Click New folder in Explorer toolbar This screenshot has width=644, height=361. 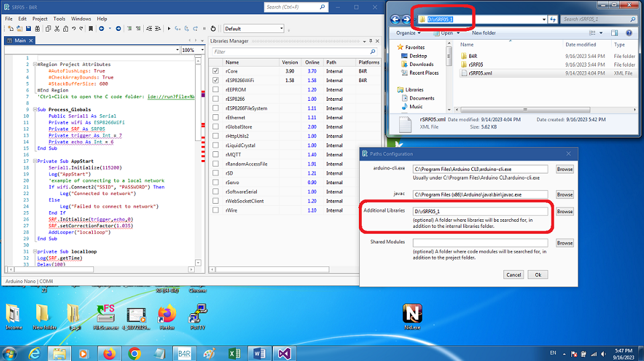pos(484,33)
